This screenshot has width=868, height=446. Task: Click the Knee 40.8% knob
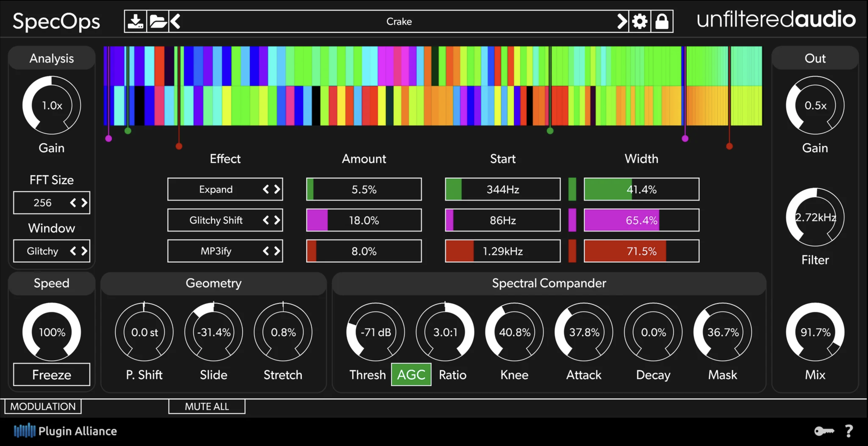[x=514, y=332]
